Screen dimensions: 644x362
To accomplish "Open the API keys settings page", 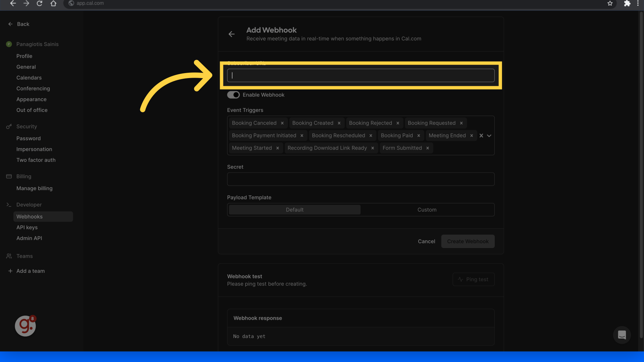I will point(27,227).
